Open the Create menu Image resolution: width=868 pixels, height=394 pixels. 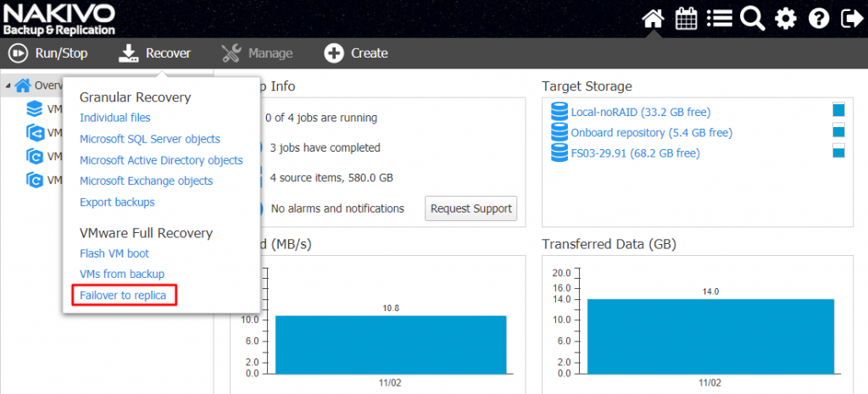pos(356,53)
